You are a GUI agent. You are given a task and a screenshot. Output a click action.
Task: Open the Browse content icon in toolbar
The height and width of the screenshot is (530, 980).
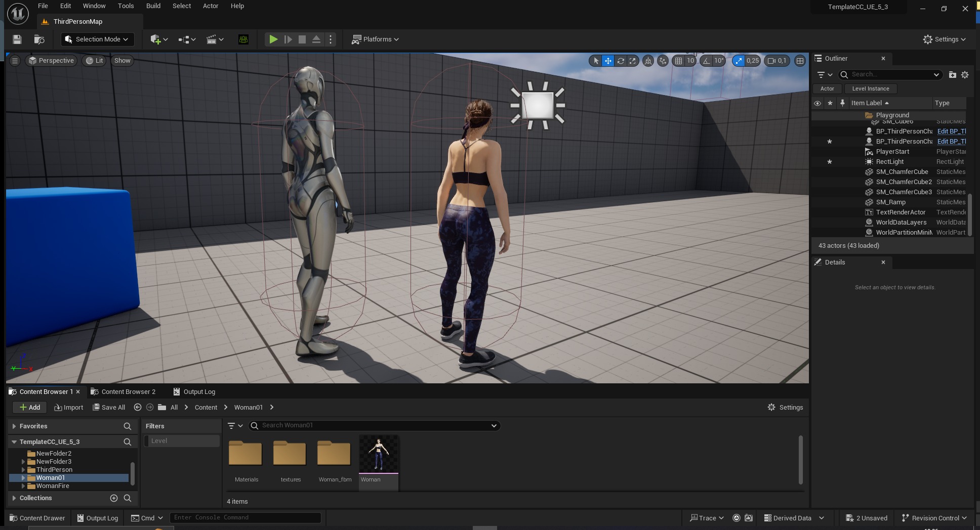[39, 39]
